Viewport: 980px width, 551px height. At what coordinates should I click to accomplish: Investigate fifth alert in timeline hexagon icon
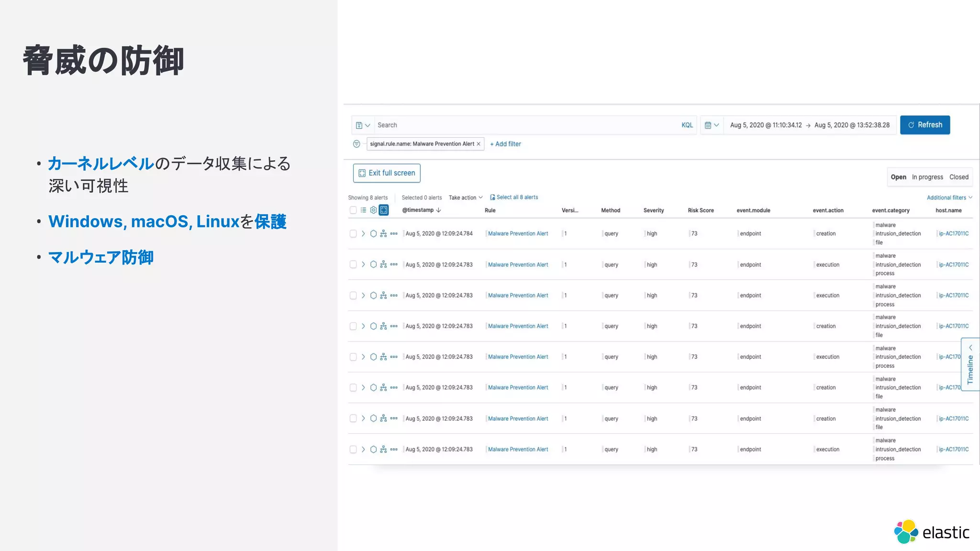point(373,357)
